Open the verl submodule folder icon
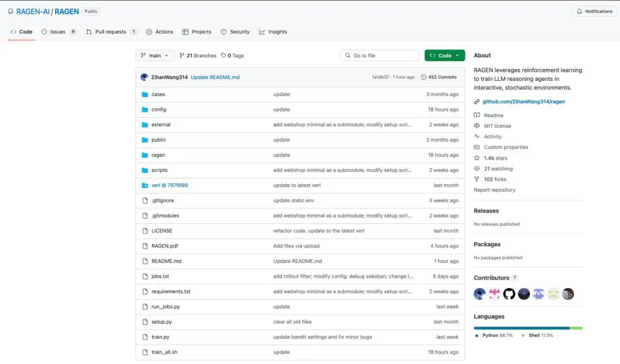Screen dimensions: 620x364 click(x=145, y=185)
